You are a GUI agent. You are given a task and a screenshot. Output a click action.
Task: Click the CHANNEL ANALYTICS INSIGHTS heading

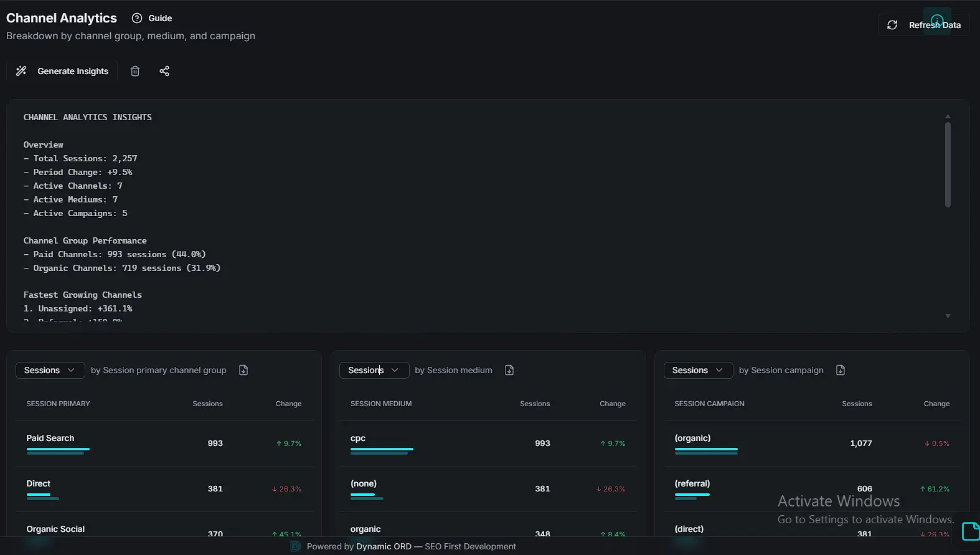(x=88, y=117)
